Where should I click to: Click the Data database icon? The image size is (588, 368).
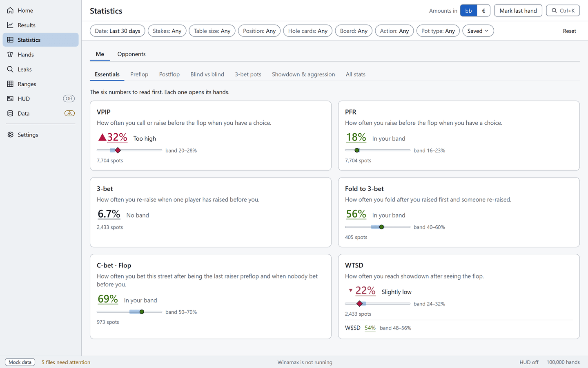click(10, 113)
